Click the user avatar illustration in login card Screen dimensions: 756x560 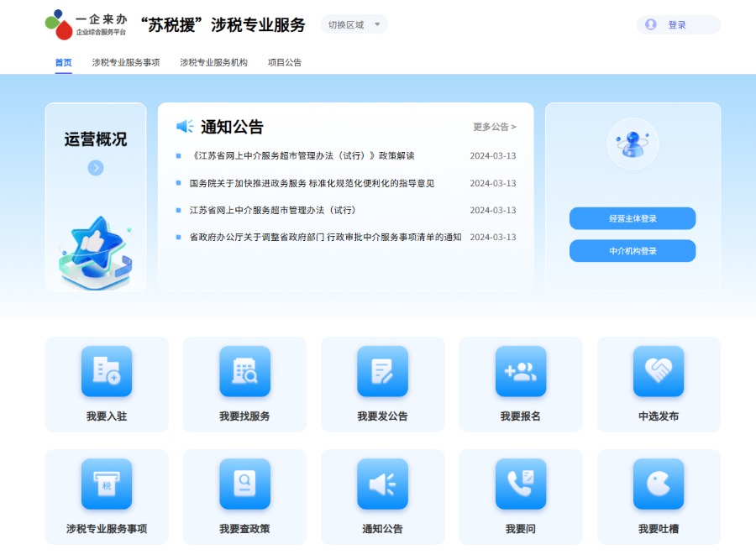coord(633,144)
